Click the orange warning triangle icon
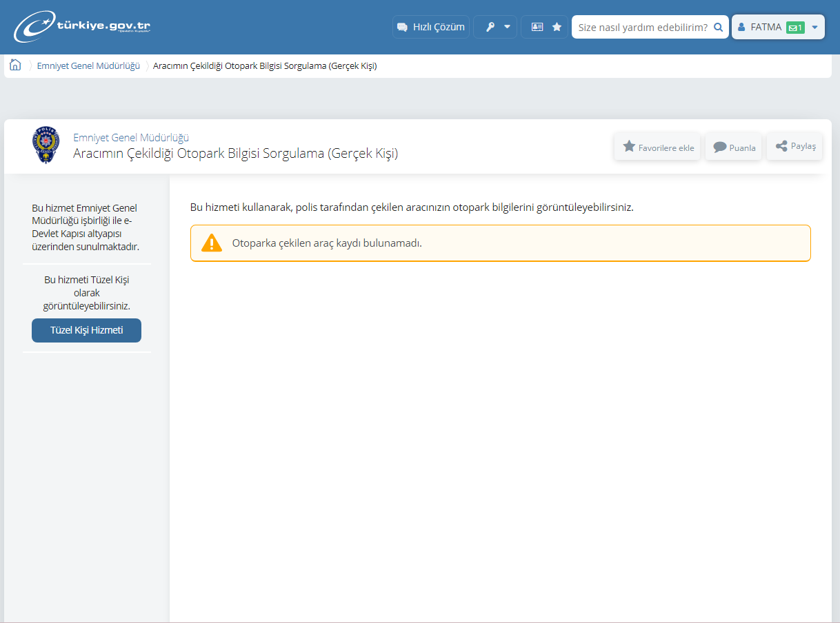Screen dimensions: 840x623 (212, 243)
